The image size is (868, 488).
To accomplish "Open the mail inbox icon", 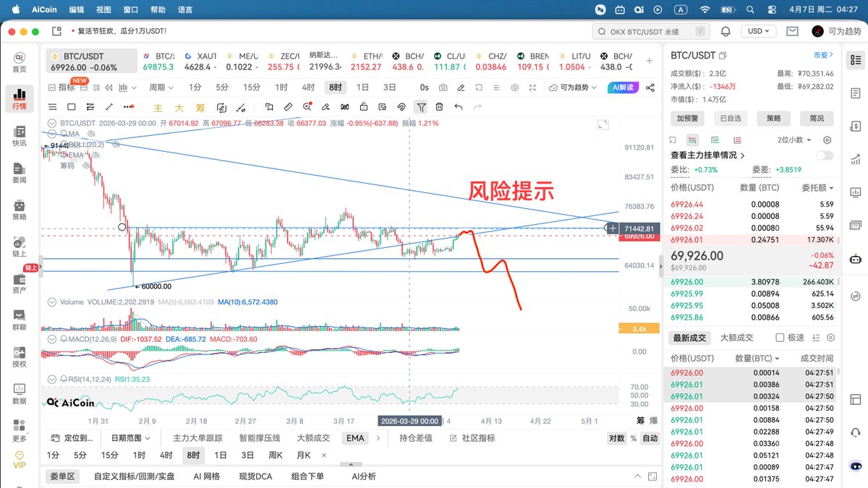I will [792, 32].
